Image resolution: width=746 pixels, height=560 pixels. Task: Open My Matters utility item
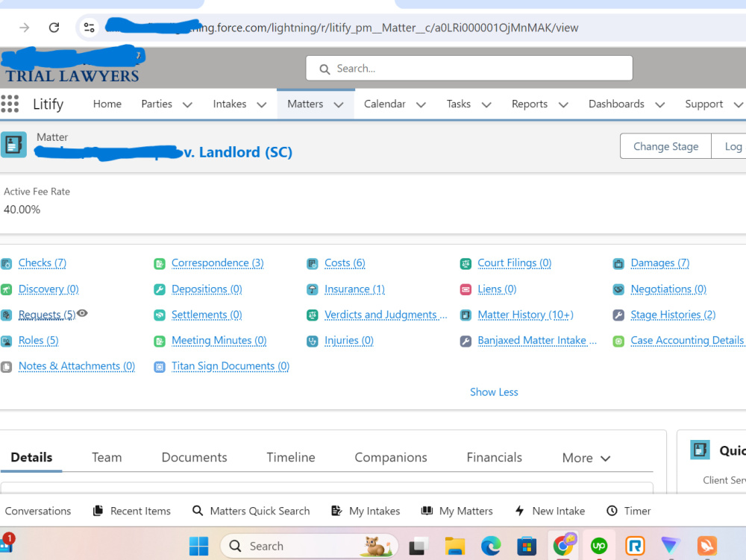(x=457, y=511)
